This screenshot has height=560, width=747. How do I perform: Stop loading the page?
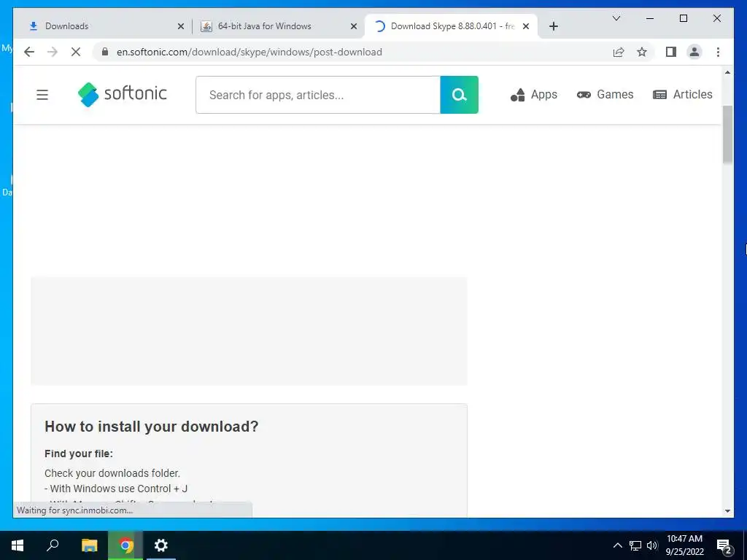point(76,52)
